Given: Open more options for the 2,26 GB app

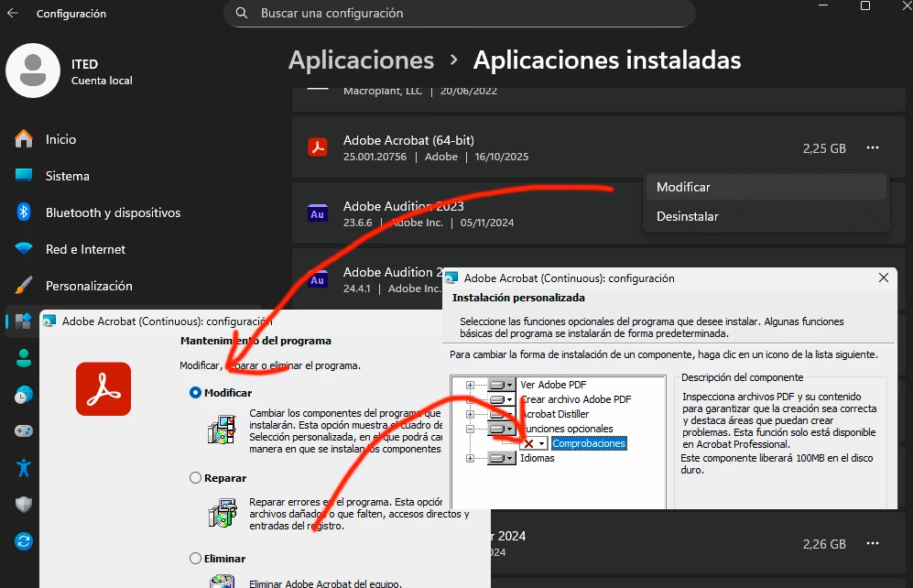Looking at the screenshot, I should point(872,543).
